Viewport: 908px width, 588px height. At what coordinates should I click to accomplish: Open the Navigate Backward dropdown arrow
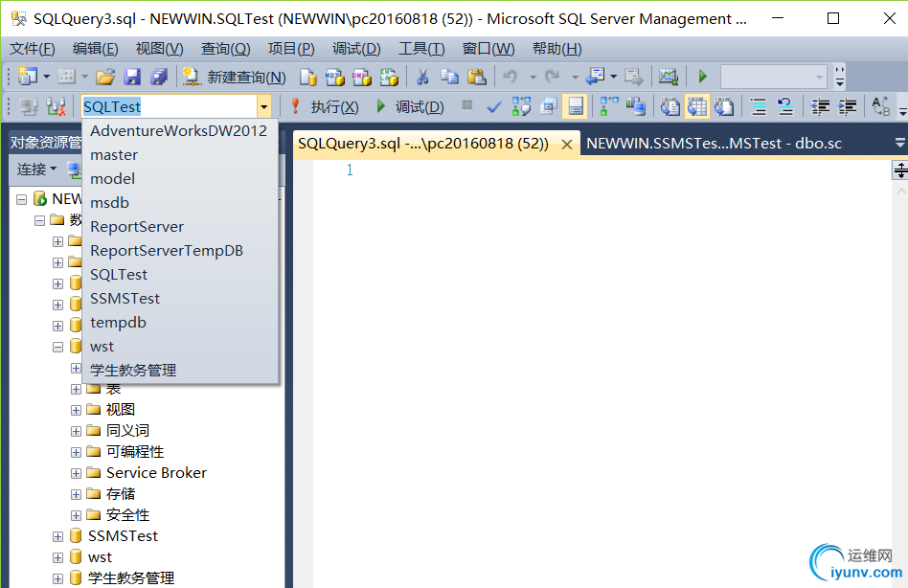[613, 77]
